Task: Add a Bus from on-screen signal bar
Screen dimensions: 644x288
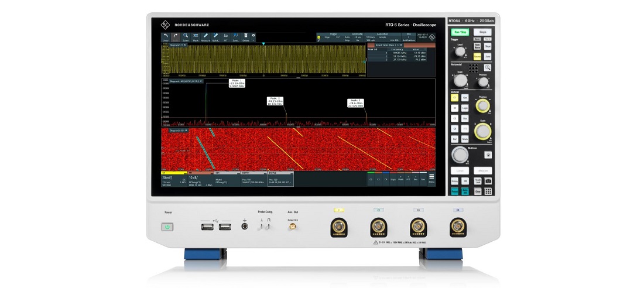Action: (416, 179)
